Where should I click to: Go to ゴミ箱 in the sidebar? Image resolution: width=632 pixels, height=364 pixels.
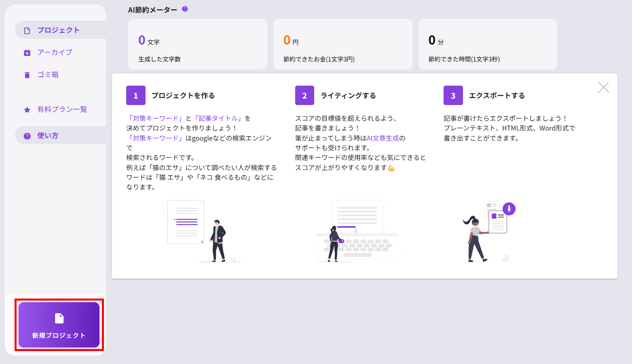[48, 75]
